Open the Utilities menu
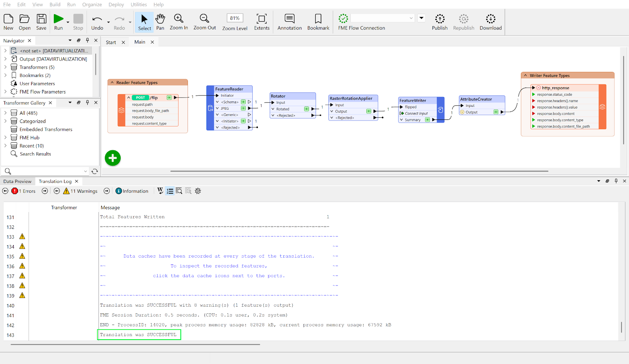 click(139, 4)
